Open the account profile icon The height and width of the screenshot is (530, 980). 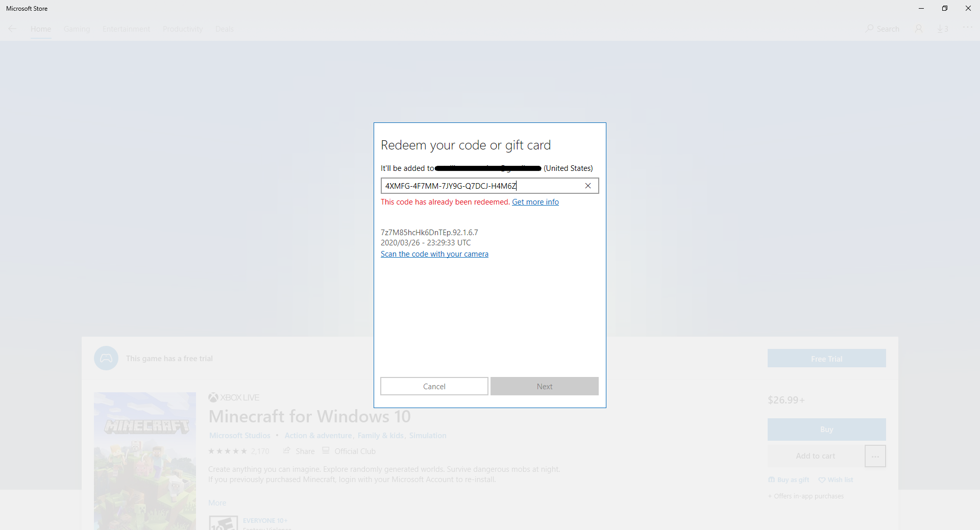point(919,29)
